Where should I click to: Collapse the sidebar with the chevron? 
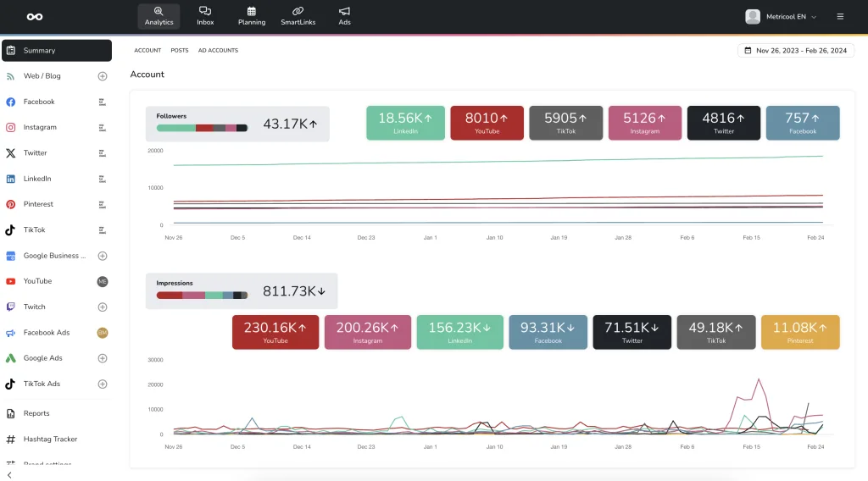click(9, 475)
